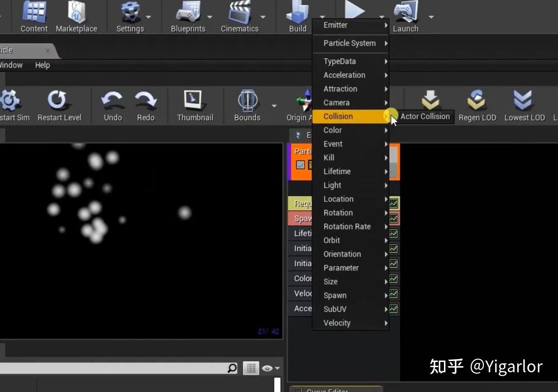Open the Event submenu
The height and width of the screenshot is (392, 558).
pos(351,144)
